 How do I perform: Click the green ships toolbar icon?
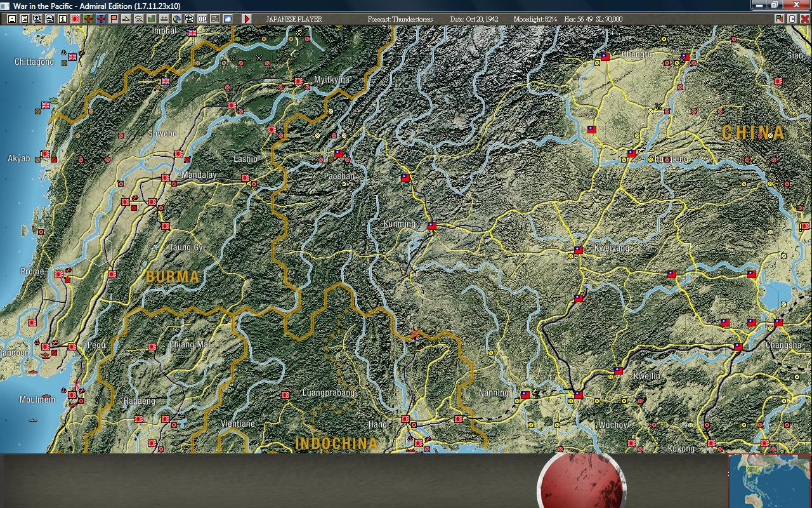[x=164, y=19]
